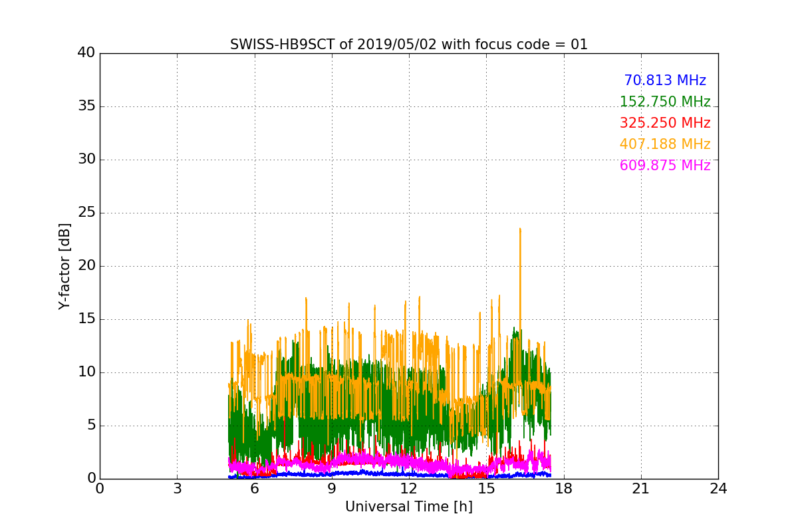Click x-axis tick label 12
The width and height of the screenshot is (798, 532).
(409, 488)
